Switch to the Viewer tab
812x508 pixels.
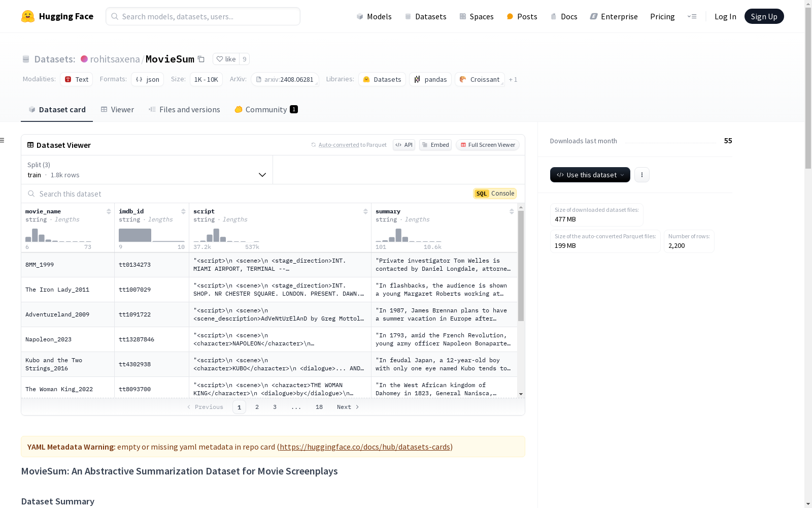pyautogui.click(x=117, y=110)
